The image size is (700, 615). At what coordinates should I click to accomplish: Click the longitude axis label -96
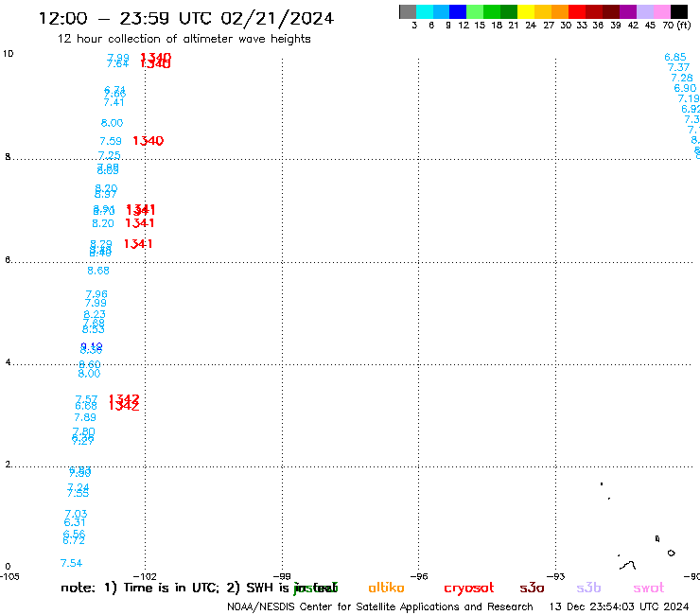tap(419, 576)
